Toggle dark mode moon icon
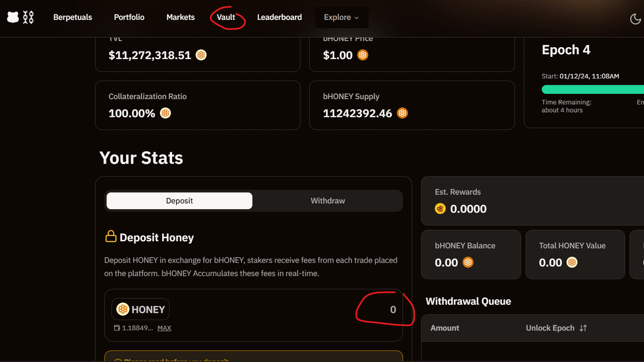 click(x=635, y=19)
